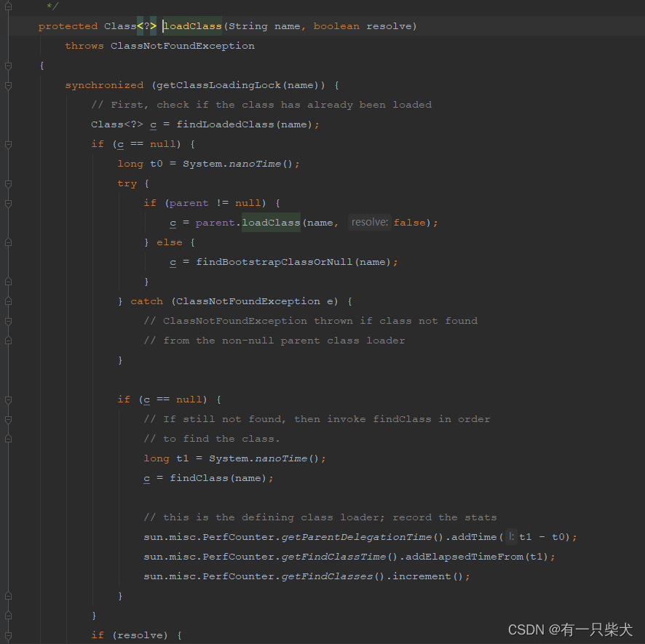Click the 'resolve:' parameter inlay hint
The height and width of the screenshot is (644, 645).
(x=369, y=223)
